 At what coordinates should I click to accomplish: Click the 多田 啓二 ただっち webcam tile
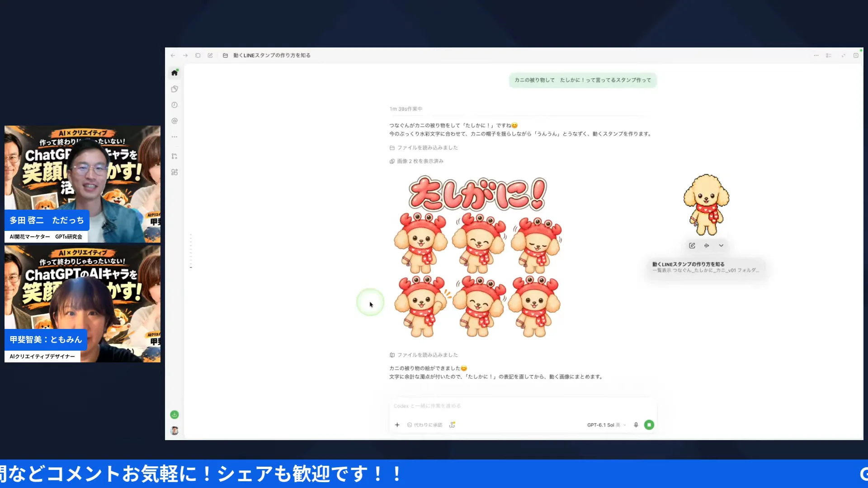82,184
